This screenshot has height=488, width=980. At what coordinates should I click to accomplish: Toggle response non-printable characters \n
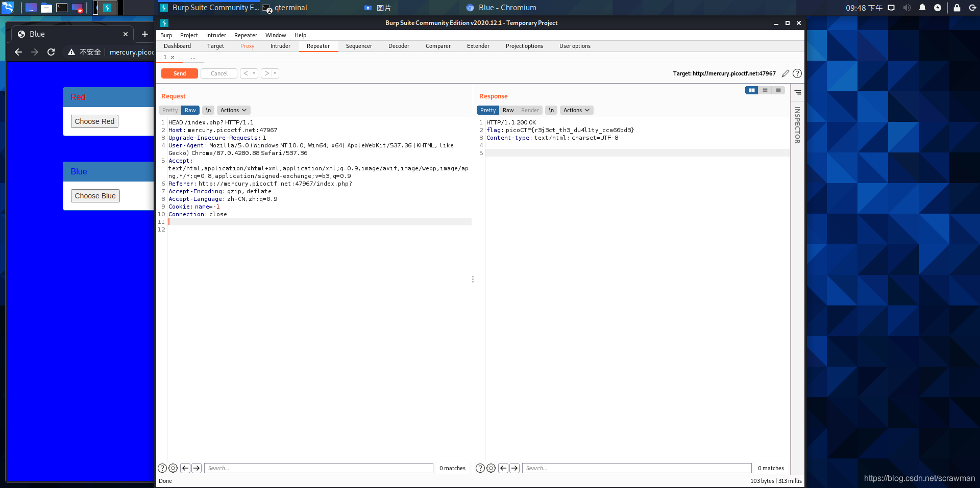(551, 110)
